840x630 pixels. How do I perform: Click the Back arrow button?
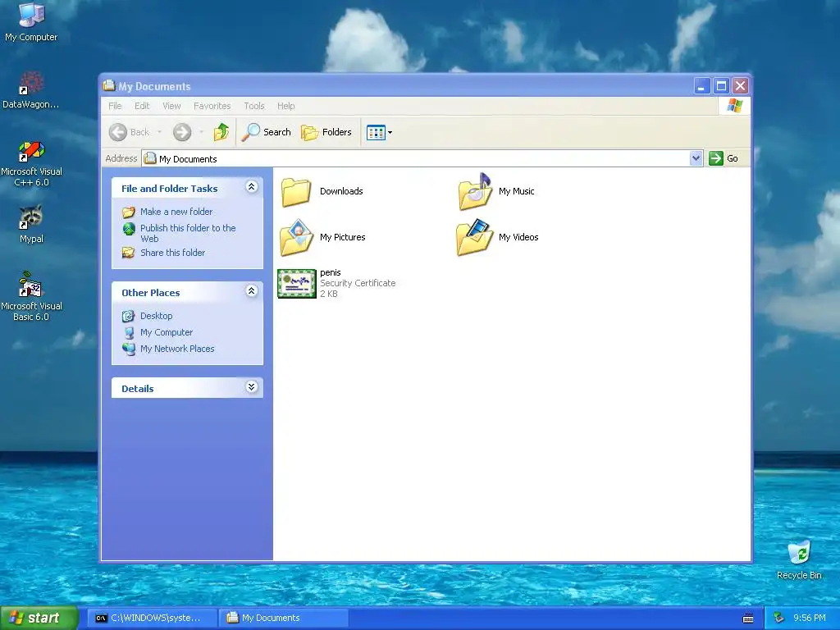click(x=118, y=132)
